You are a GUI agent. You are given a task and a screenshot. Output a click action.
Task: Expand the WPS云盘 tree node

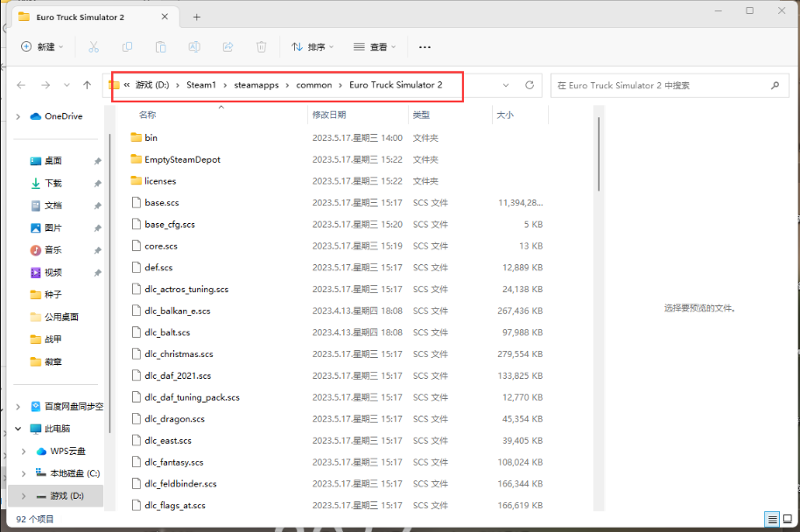[24, 451]
